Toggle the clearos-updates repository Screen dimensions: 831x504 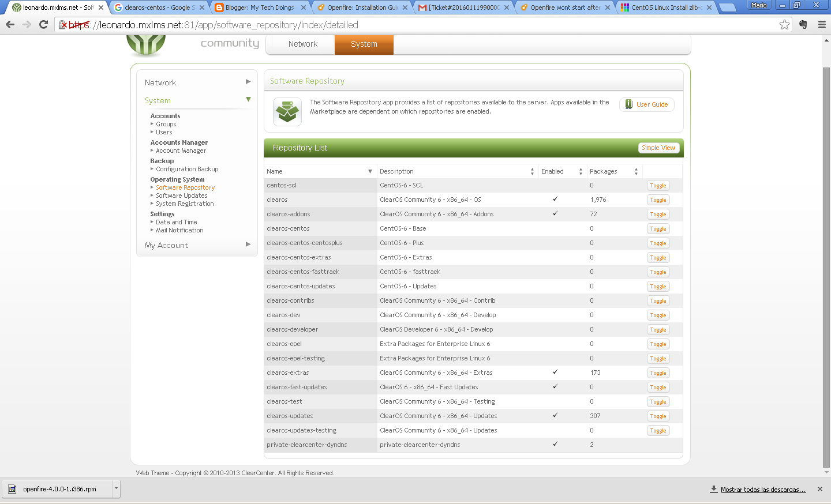(x=658, y=416)
